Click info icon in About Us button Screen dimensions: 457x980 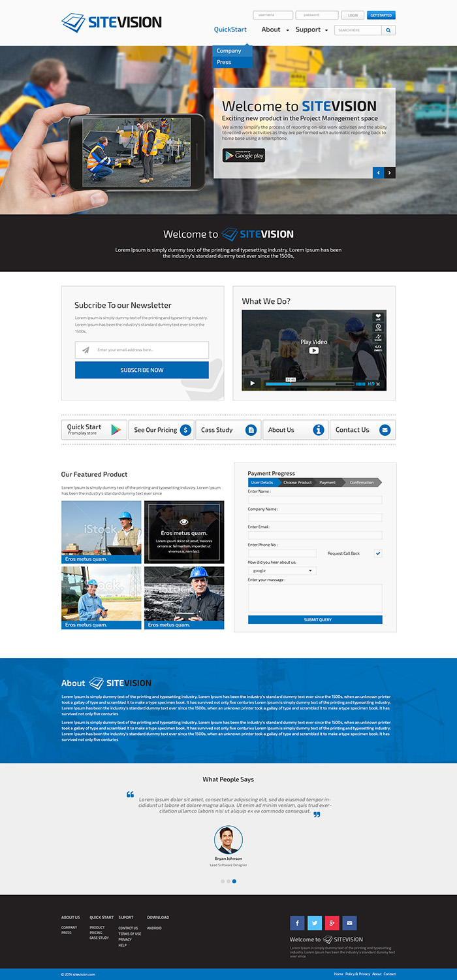click(x=319, y=430)
